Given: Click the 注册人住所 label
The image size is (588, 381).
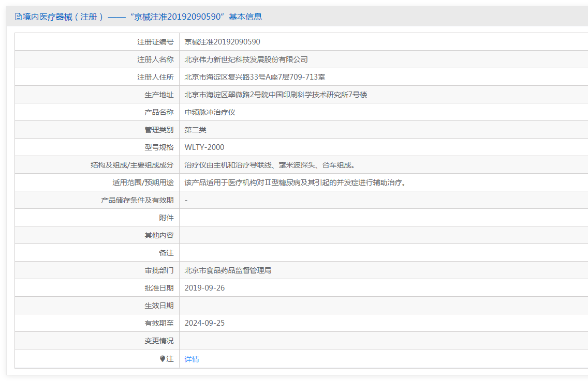Looking at the screenshot, I should point(155,77).
